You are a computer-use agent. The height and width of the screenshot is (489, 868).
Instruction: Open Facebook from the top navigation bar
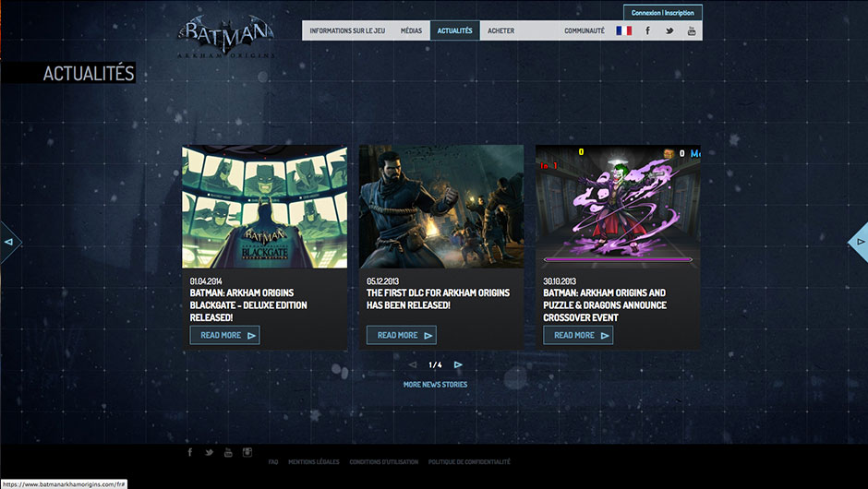tap(647, 30)
